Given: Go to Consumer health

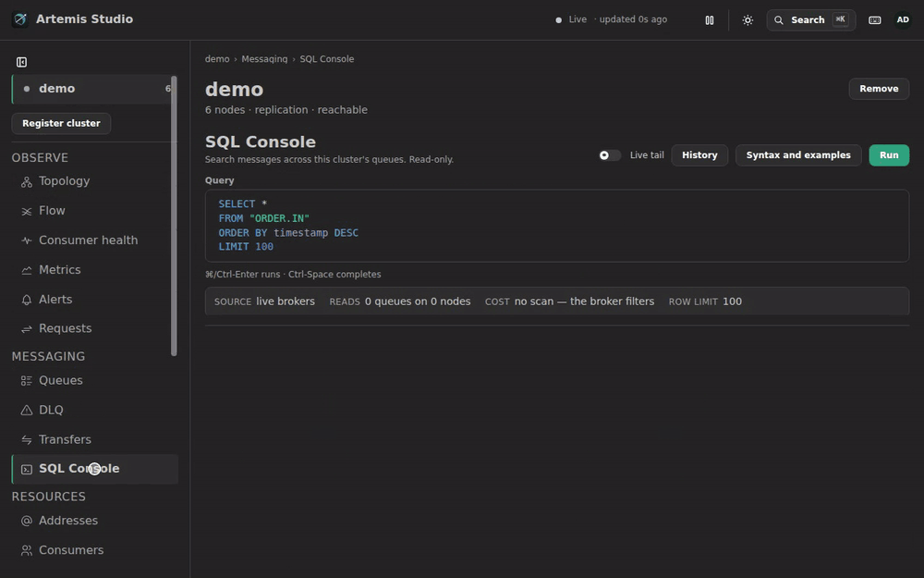Looking at the screenshot, I should (x=94, y=240).
